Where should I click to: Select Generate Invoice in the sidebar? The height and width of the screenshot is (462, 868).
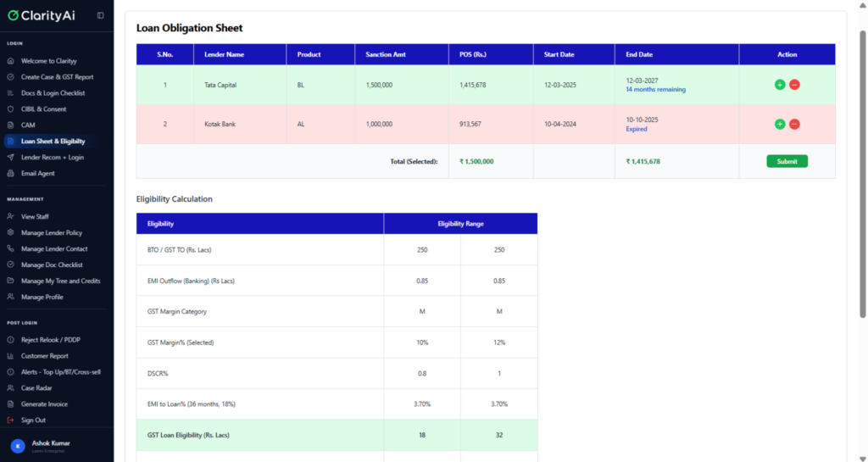[44, 404]
